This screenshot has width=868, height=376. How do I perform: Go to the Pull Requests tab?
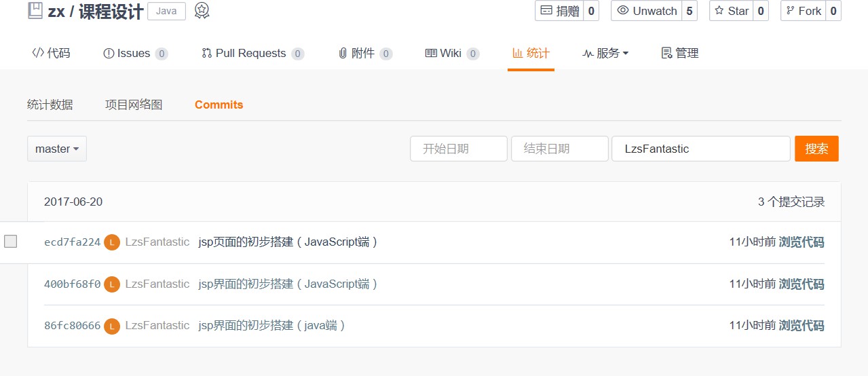[x=252, y=53]
